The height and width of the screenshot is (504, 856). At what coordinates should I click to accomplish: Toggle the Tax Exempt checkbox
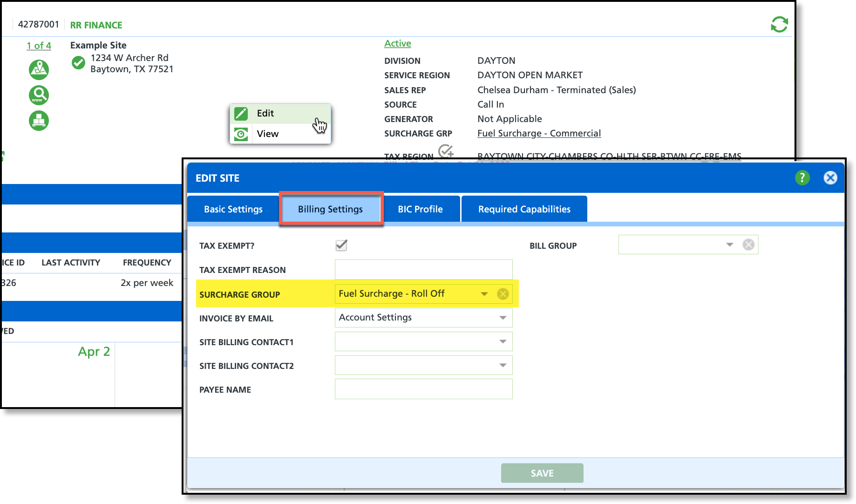(x=341, y=245)
